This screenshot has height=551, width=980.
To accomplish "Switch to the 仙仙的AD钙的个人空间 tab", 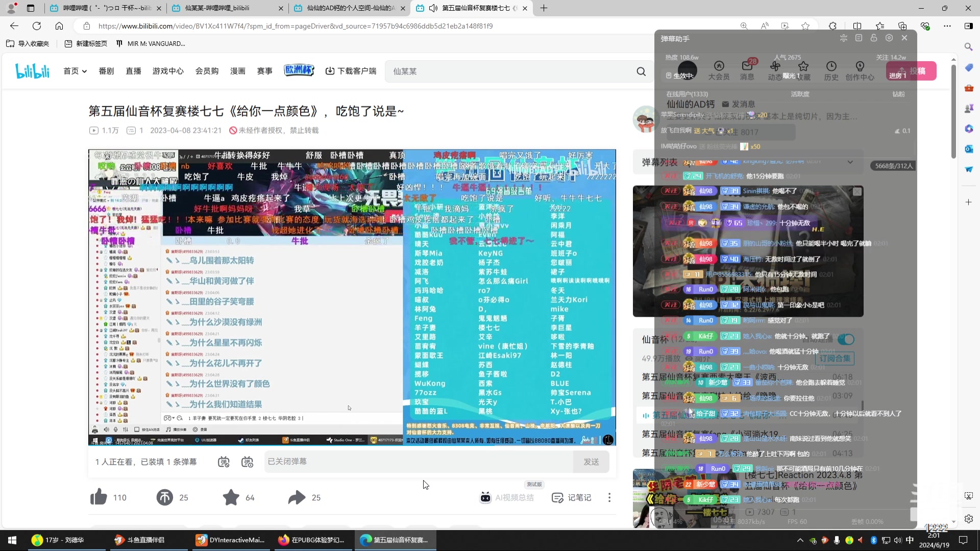I will [x=349, y=8].
